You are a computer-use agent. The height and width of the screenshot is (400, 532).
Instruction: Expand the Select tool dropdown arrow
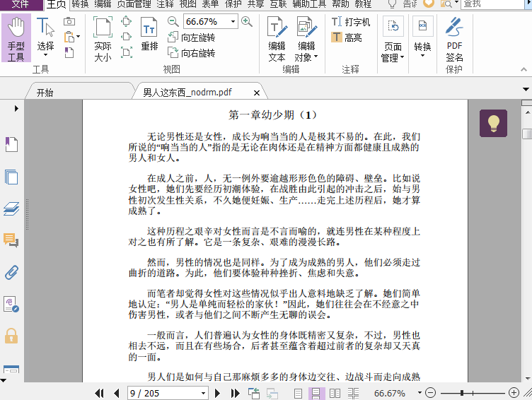pos(45,55)
